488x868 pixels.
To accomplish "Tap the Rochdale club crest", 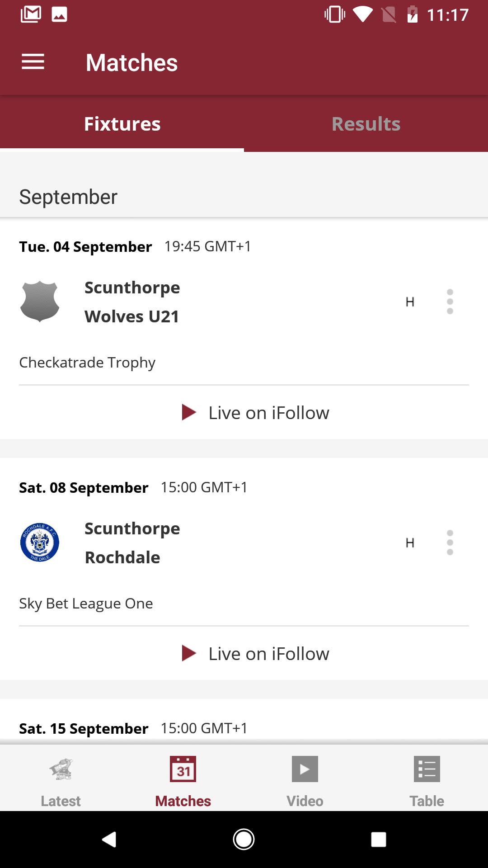I will [40, 542].
